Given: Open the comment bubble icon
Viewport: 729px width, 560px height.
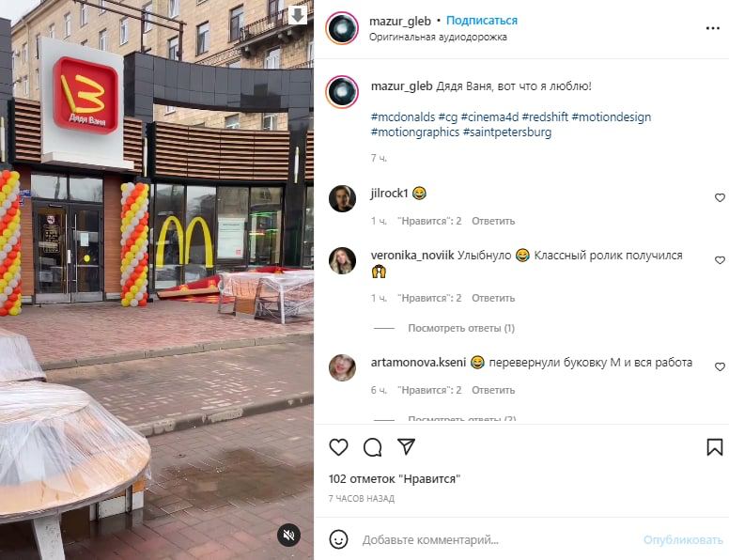Looking at the screenshot, I should coord(372,447).
